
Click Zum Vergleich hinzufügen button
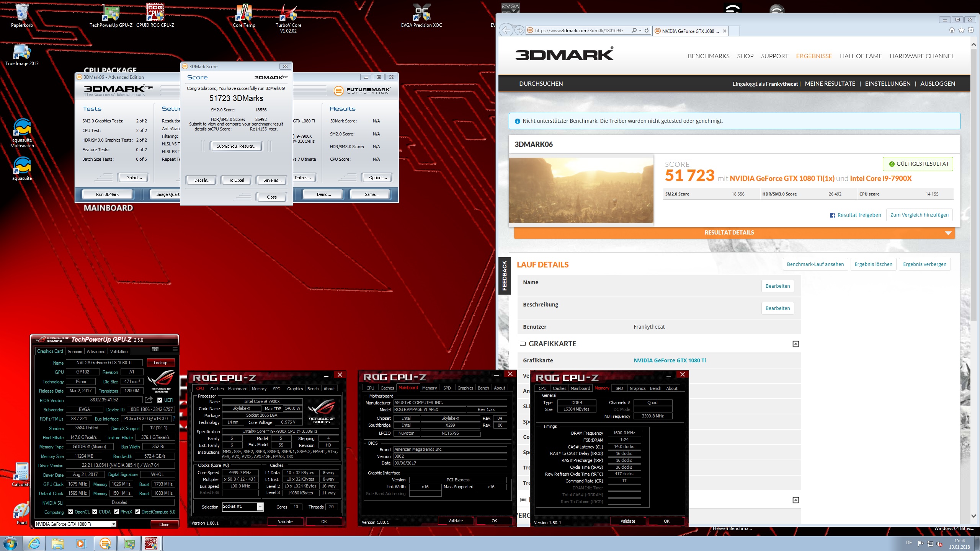coord(920,215)
